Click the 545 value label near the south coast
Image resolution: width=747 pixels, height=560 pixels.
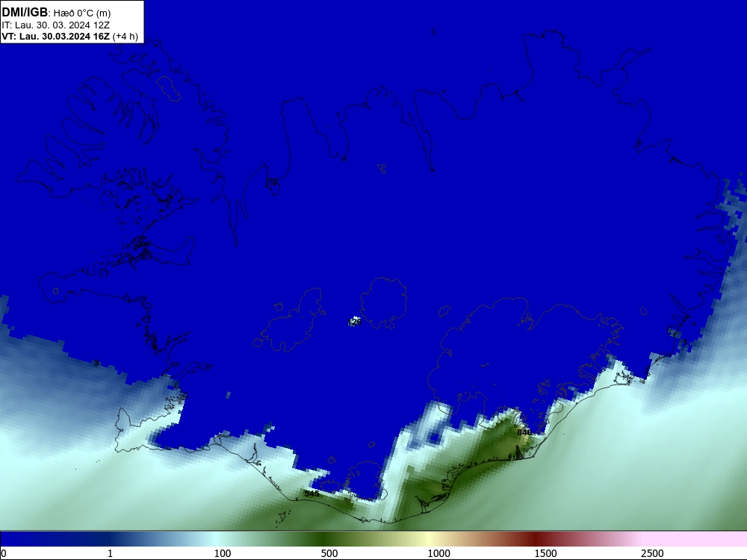coord(311,494)
